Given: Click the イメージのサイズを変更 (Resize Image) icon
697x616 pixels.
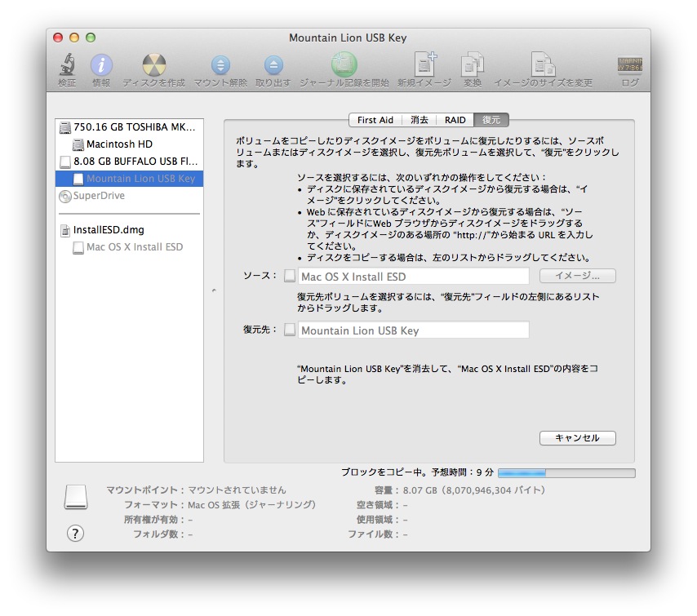Looking at the screenshot, I should coord(543,64).
